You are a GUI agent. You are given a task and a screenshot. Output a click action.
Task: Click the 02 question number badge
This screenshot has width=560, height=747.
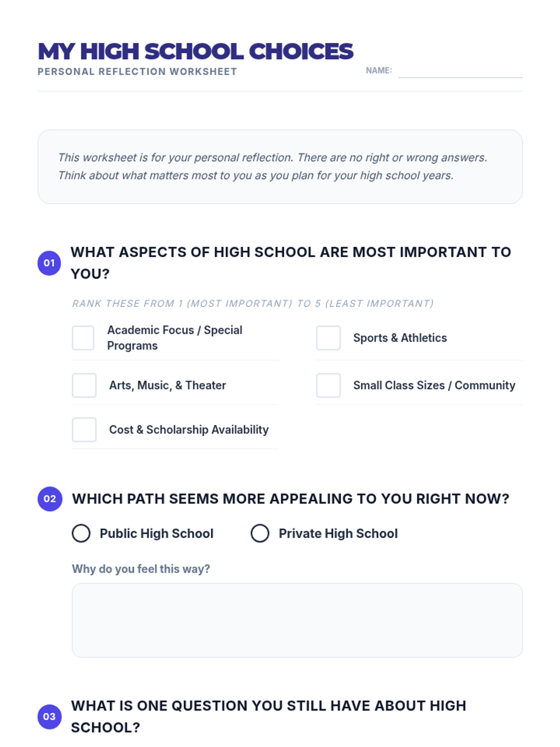(x=50, y=499)
